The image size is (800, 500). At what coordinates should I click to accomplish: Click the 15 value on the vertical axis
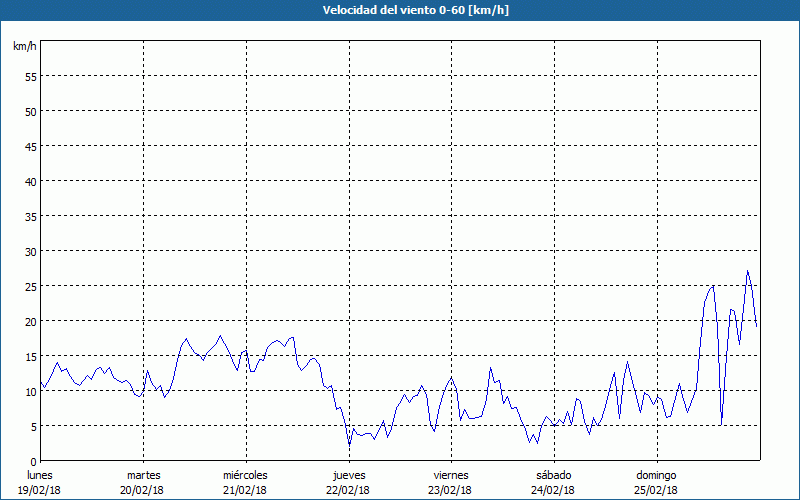30,356
